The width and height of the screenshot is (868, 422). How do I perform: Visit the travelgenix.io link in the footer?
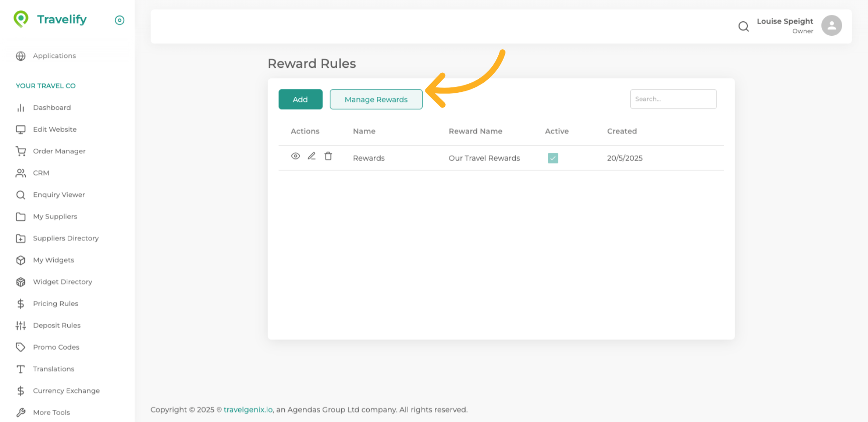coord(248,409)
